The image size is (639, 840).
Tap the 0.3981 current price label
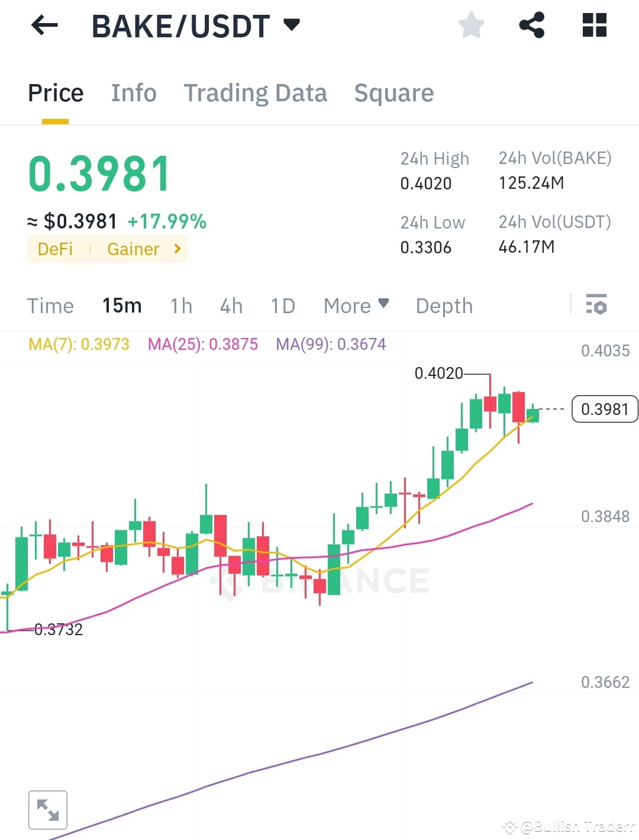[605, 409]
